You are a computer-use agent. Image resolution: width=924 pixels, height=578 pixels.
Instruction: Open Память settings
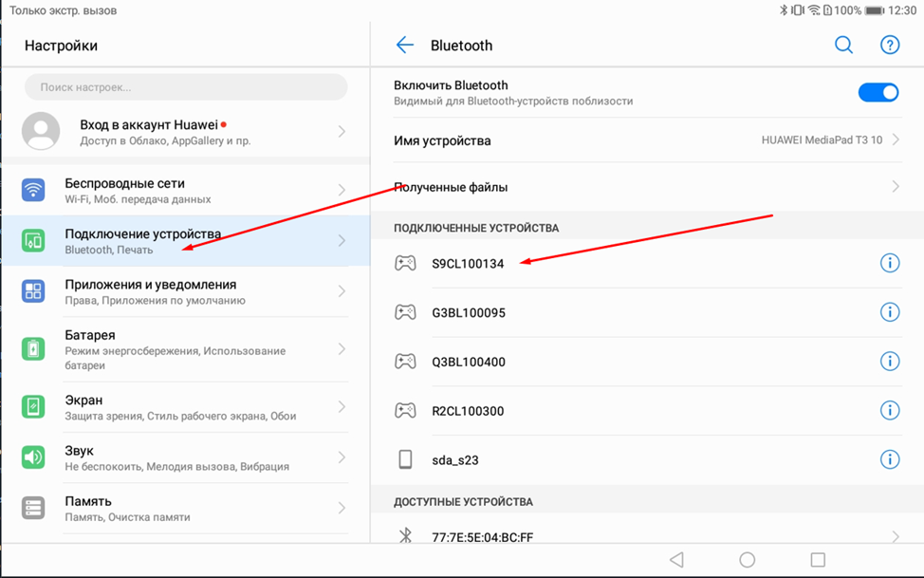tap(185, 508)
